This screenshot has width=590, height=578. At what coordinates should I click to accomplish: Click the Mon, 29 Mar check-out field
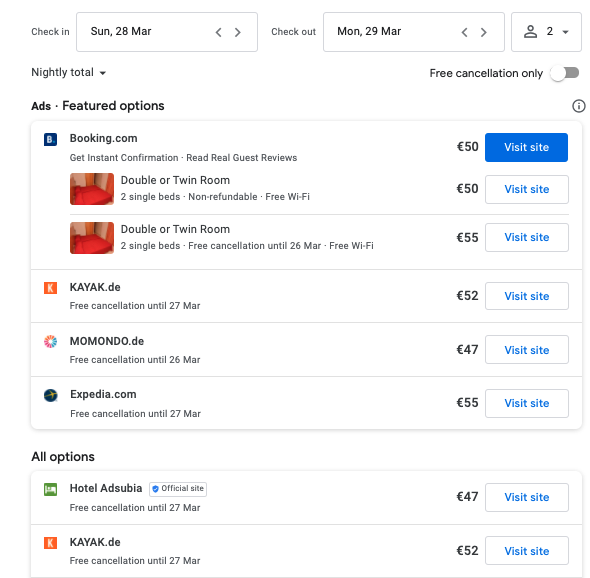(x=414, y=32)
